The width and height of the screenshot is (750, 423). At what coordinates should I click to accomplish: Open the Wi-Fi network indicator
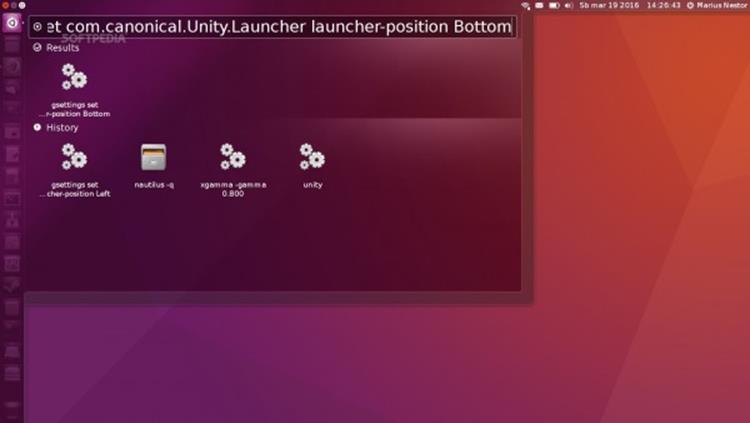point(526,6)
